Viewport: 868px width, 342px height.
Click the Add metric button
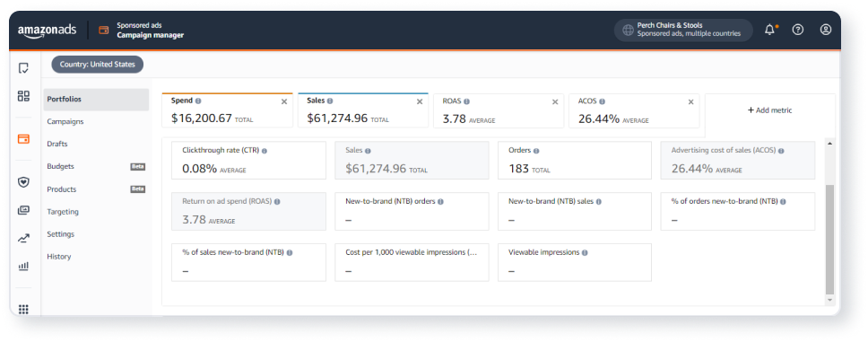click(x=770, y=110)
